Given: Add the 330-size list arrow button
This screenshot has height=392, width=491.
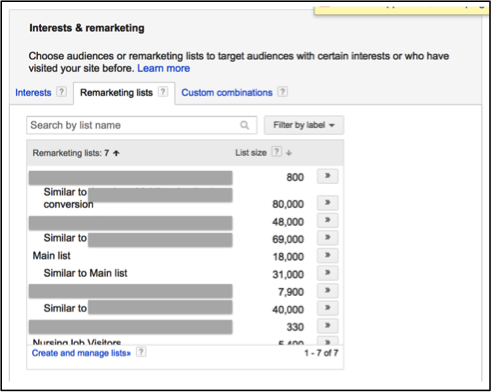Looking at the screenshot, I should pyautogui.click(x=328, y=326).
